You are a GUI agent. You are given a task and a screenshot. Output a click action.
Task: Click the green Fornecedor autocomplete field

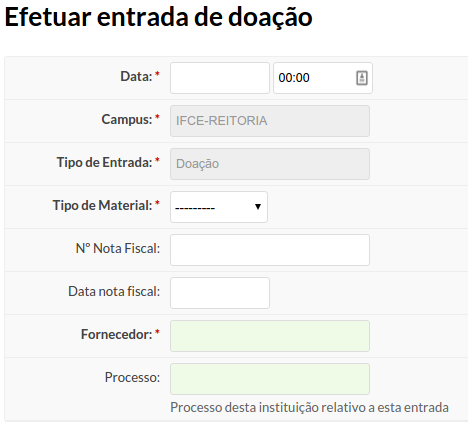pyautogui.click(x=270, y=336)
